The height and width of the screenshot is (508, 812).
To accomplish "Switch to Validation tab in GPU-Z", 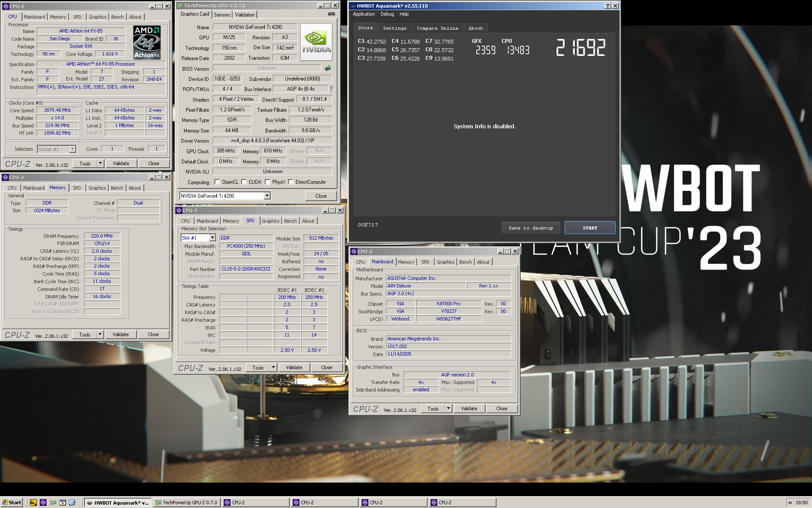I will click(245, 14).
